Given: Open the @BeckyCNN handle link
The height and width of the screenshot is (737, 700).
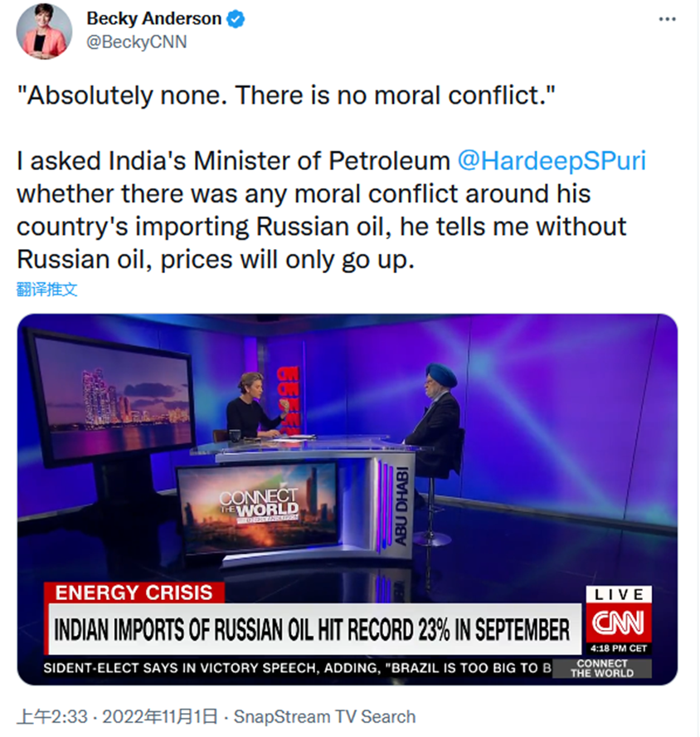Looking at the screenshot, I should (136, 41).
